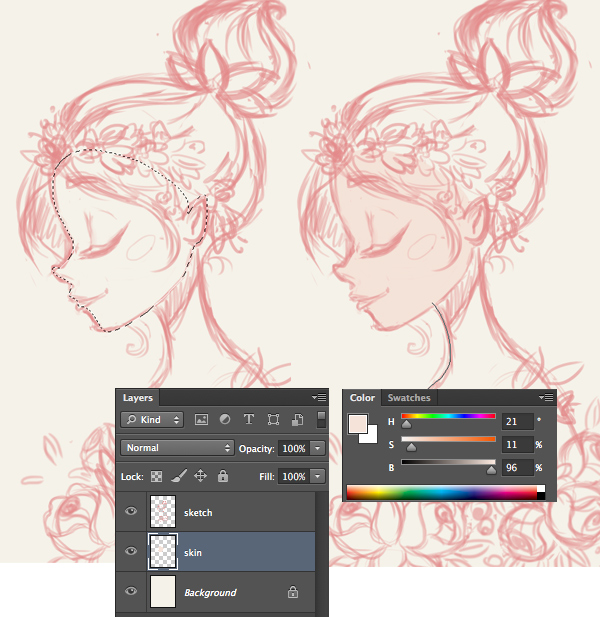
Task: Filter layers by type layer icon
Action: (x=249, y=419)
